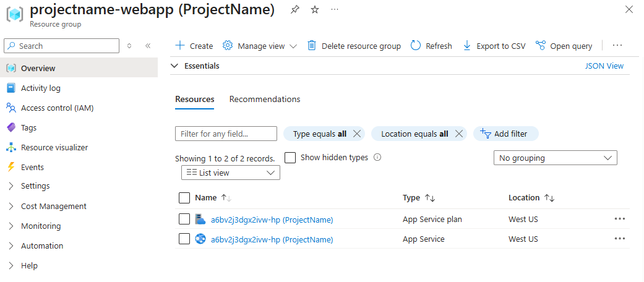Image resolution: width=644 pixels, height=282 pixels.
Task: Click the Filter for any field box
Action: 226,134
